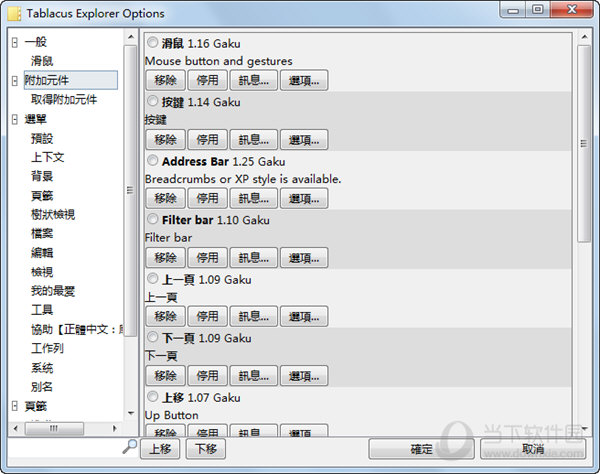Open 選項 for the Filter bar add-on
Viewport: 600px width, 474px height.
tap(304, 257)
